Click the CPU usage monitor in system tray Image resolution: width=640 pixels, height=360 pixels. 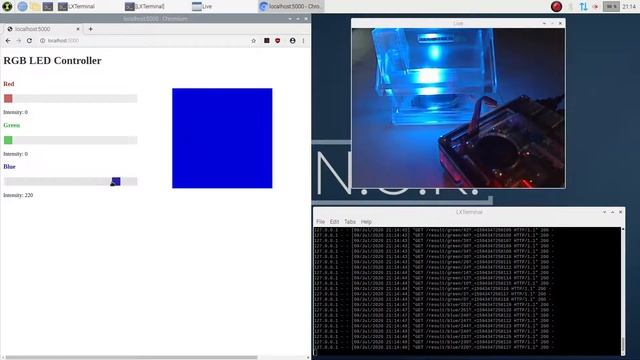coord(611,7)
